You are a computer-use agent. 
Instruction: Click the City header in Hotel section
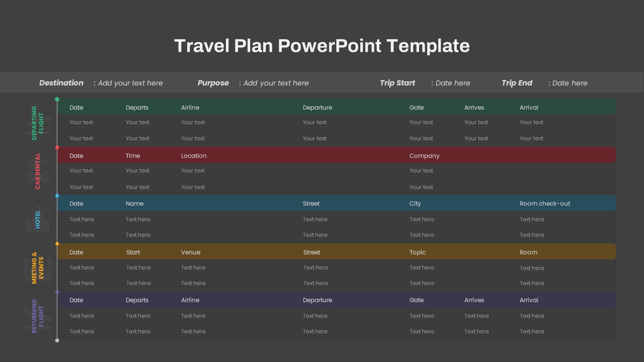tap(415, 204)
